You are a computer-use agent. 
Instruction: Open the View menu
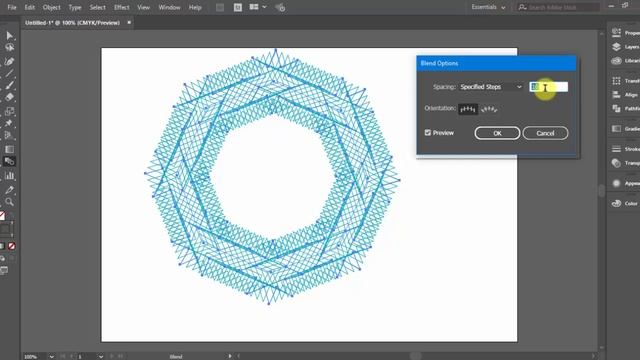(144, 7)
